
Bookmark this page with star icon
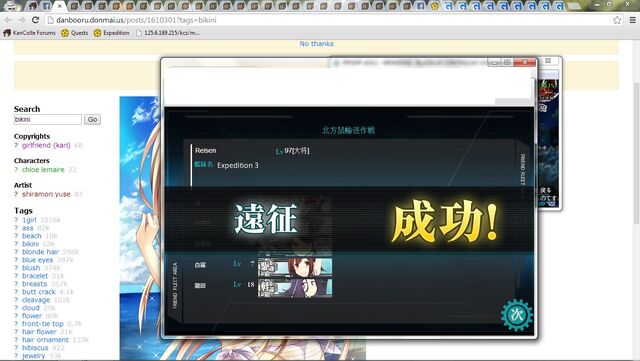coord(617,20)
